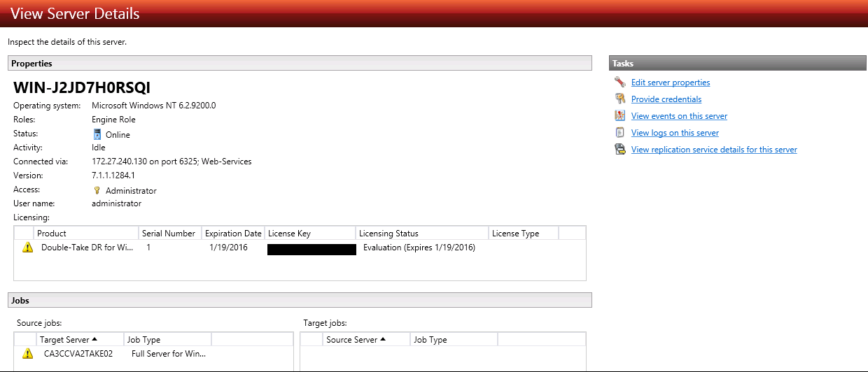Click the user name value administrator
This screenshot has height=372, width=868.
click(116, 203)
